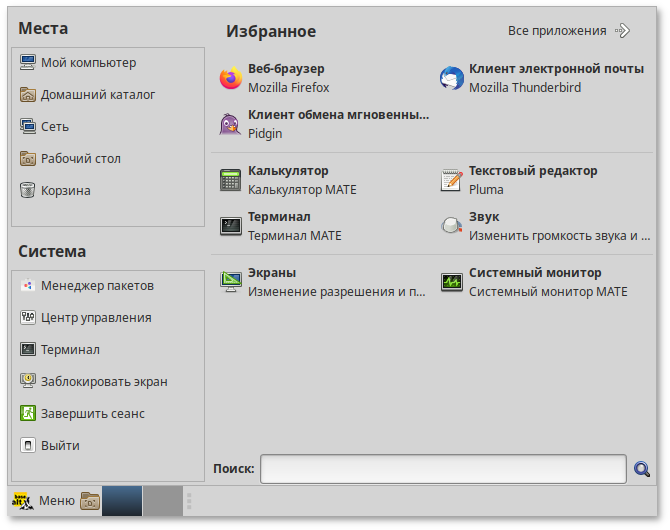Launch the MATE Calculator icon
Image resolution: width=670 pixels, height=530 pixels.
click(231, 180)
